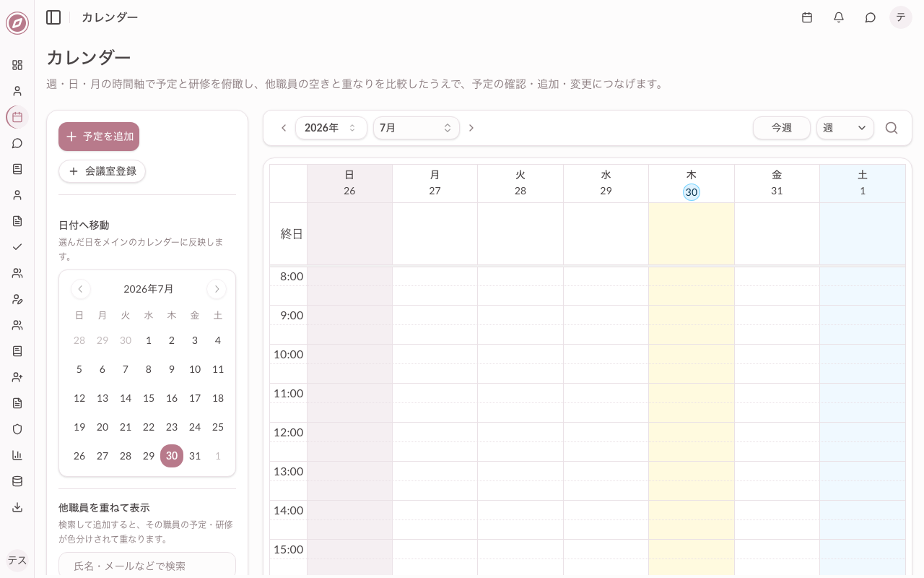The width and height of the screenshot is (924, 578).
Task: Click the 土 1 column header in the week grid
Action: (x=863, y=184)
